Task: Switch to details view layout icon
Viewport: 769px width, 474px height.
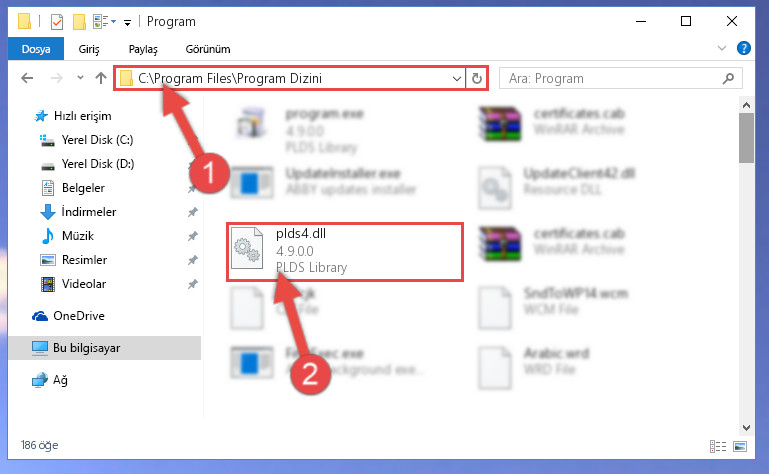Action: coord(718,446)
